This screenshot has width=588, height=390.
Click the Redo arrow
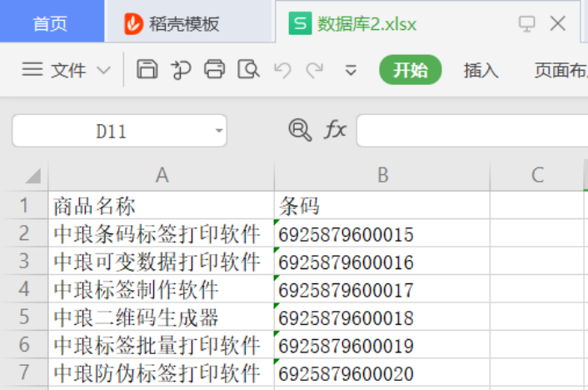click(x=314, y=70)
